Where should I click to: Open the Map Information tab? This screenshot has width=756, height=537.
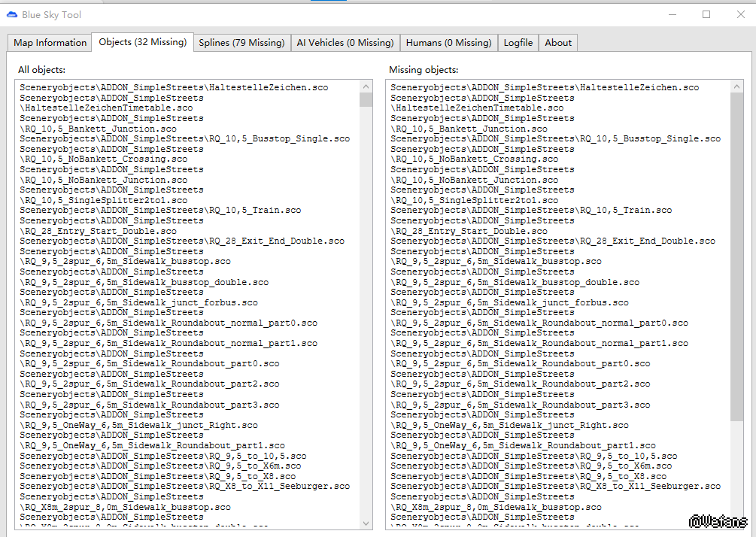50,43
